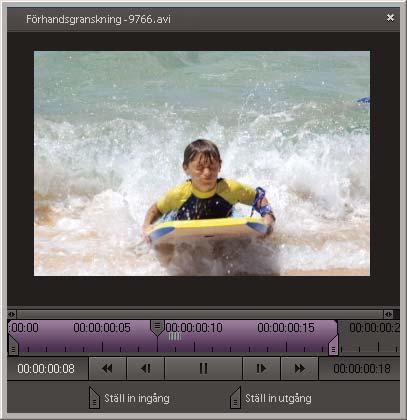Screen dimensions: 407x420
Task: Click the right zoom bar handle
Action: 388,314
